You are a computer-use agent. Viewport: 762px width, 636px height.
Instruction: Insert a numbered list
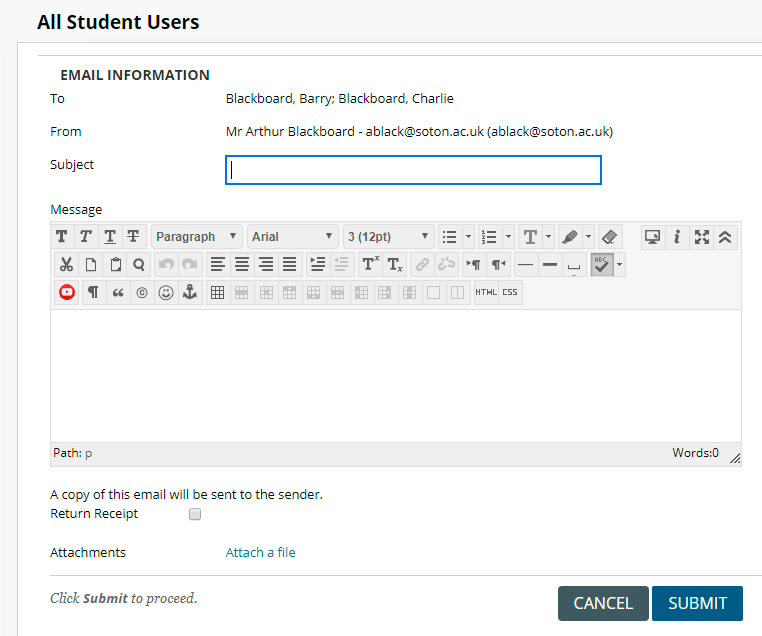point(490,237)
